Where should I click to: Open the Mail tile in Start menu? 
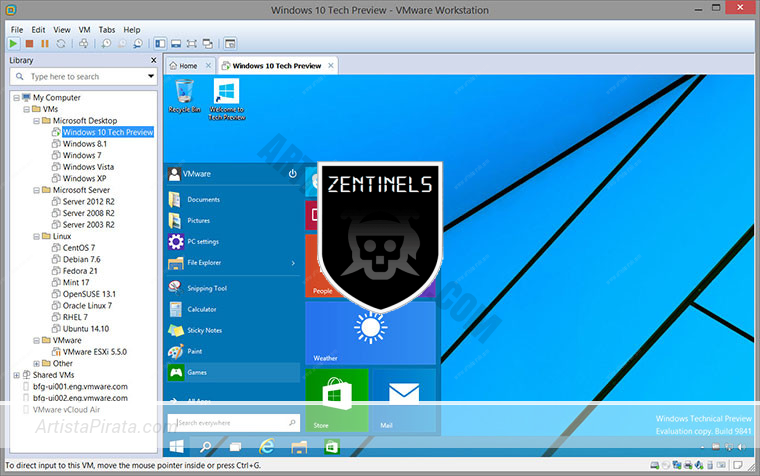tap(404, 400)
